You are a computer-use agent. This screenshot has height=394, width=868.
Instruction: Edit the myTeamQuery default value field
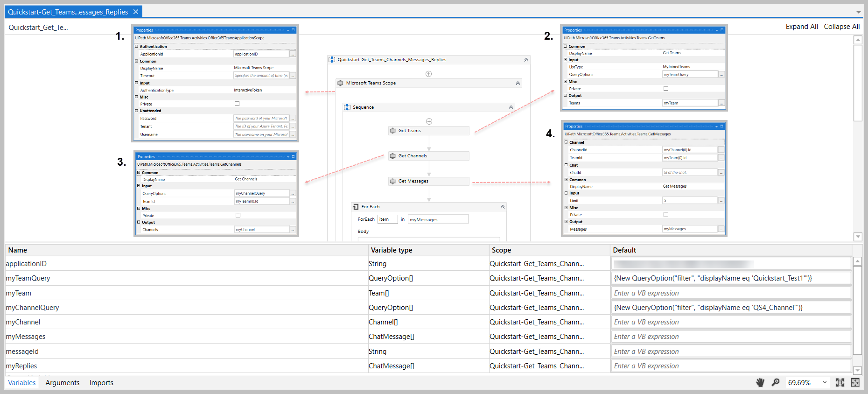tap(731, 278)
